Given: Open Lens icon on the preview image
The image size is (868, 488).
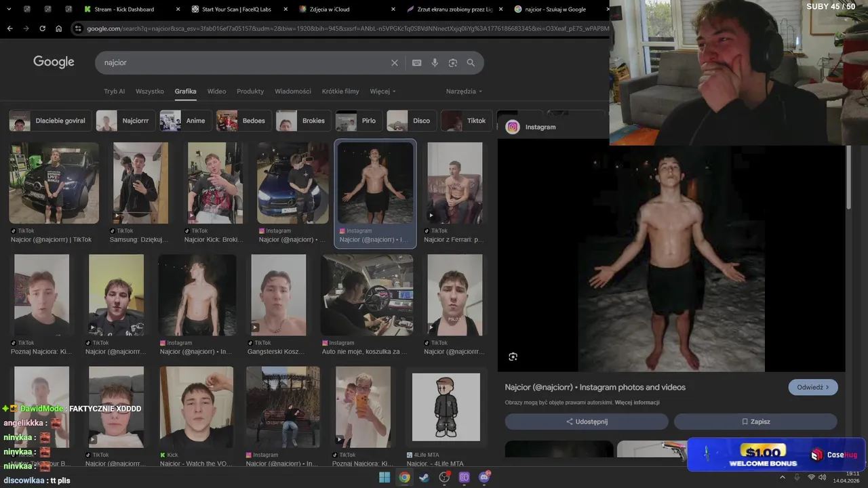Looking at the screenshot, I should [513, 357].
